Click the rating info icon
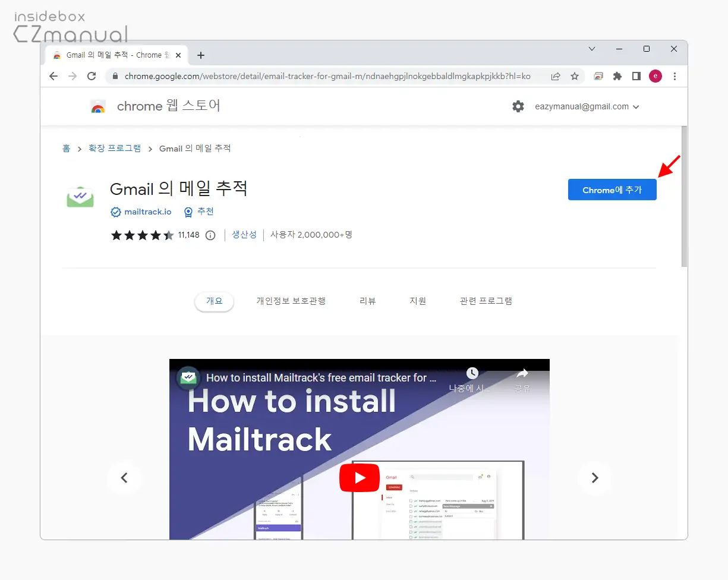This screenshot has width=728, height=580. tap(210, 235)
